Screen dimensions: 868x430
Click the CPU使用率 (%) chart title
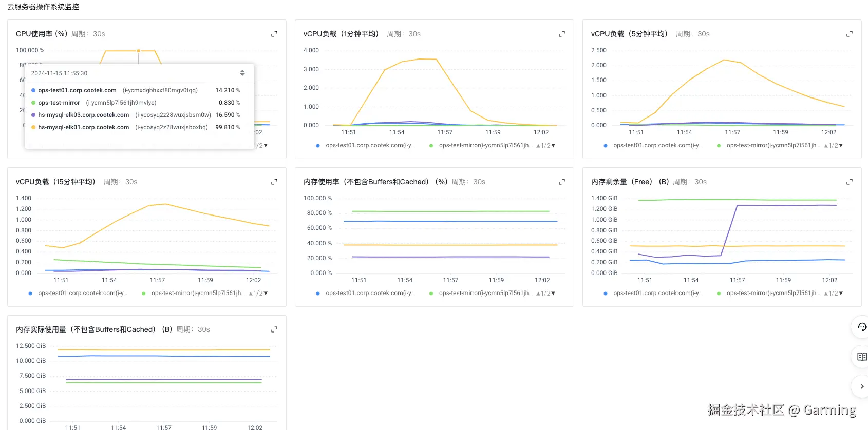(42, 34)
